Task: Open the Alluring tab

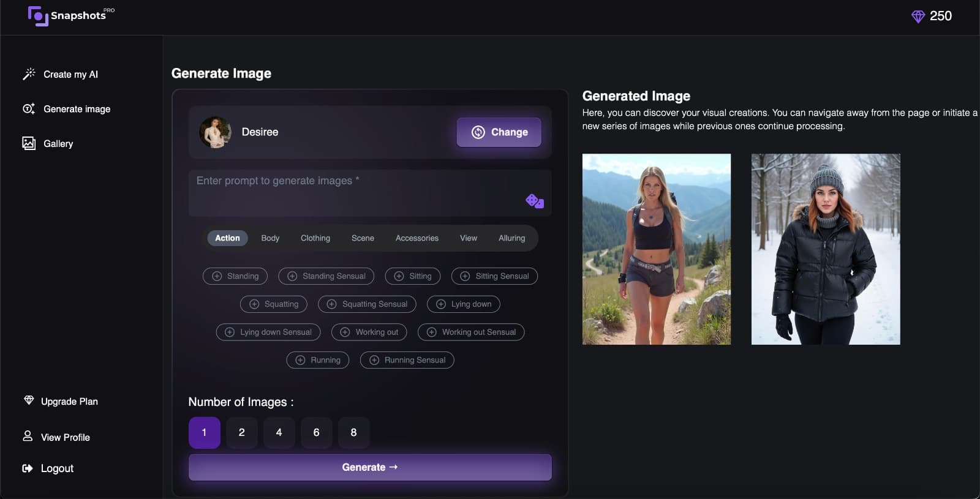Action: [x=511, y=238]
